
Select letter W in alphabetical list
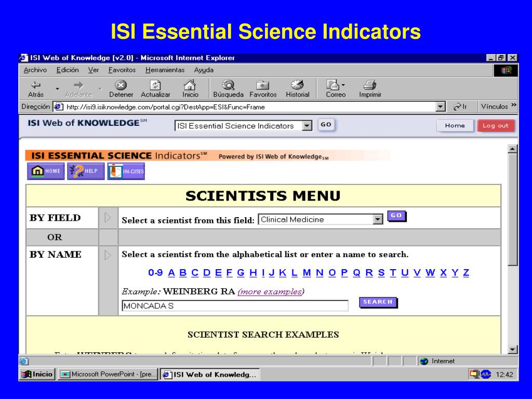pos(430,272)
